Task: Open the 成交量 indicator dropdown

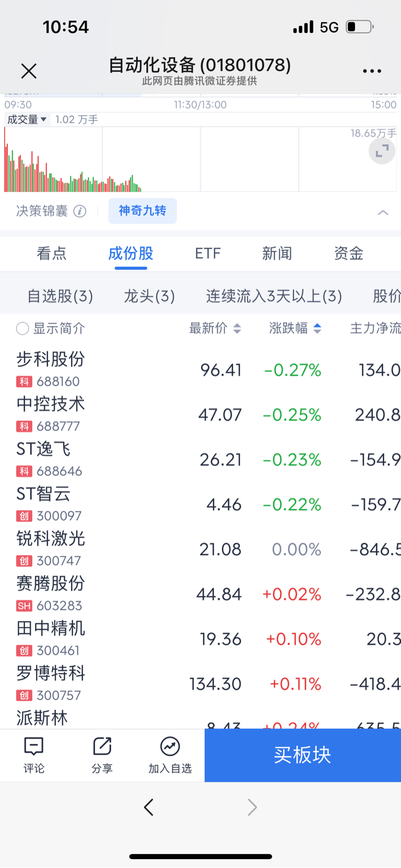Action: click(27, 120)
